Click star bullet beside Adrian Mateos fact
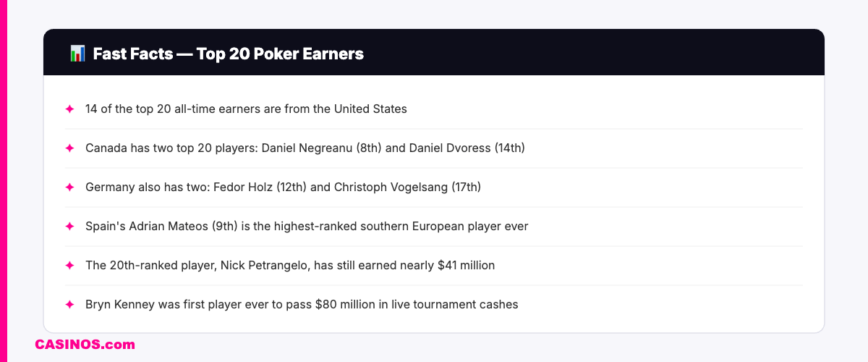 point(69,227)
